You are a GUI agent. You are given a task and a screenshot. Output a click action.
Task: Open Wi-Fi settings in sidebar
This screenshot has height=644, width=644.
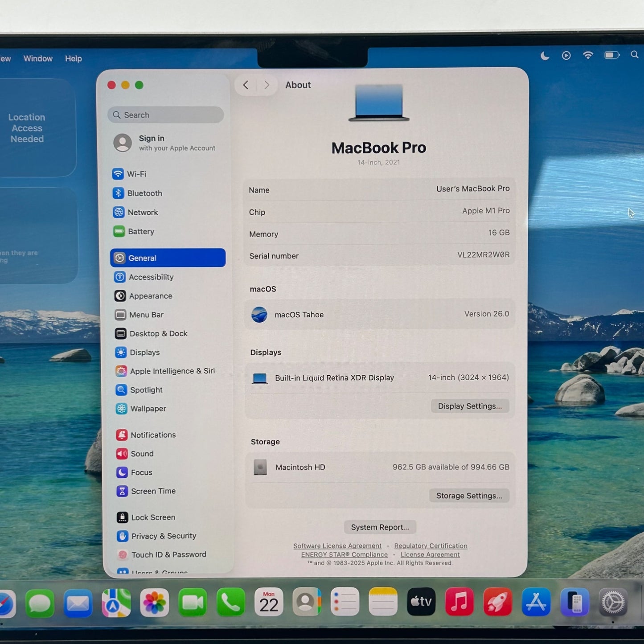click(136, 174)
